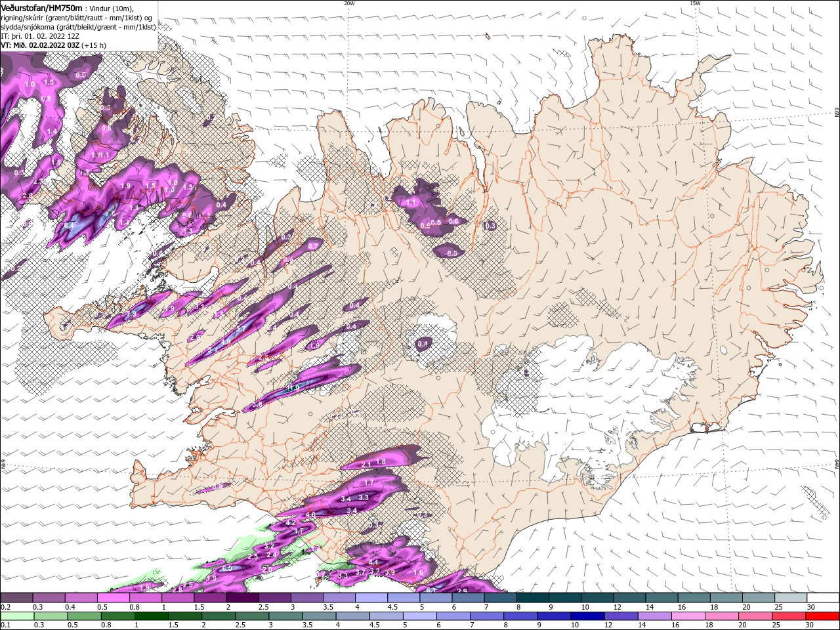This screenshot has height=630, width=840.
Task: Click the 0.2 label on the snow scale
Action: tap(5, 607)
